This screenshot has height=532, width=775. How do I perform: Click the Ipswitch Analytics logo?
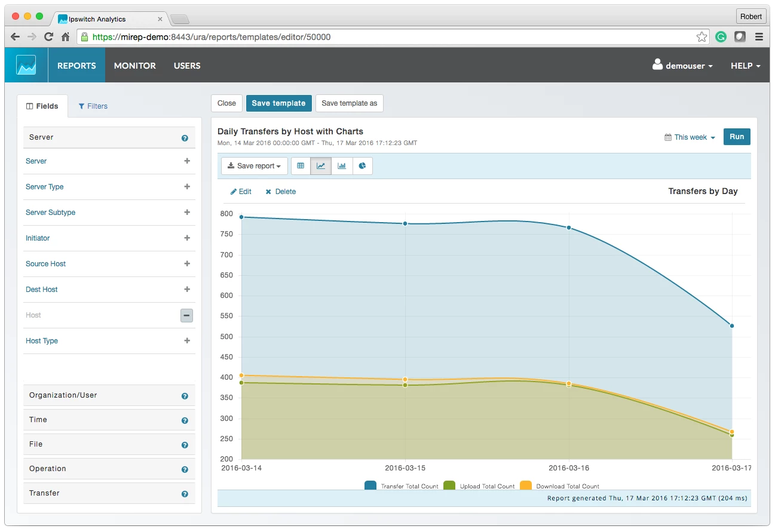(x=26, y=65)
